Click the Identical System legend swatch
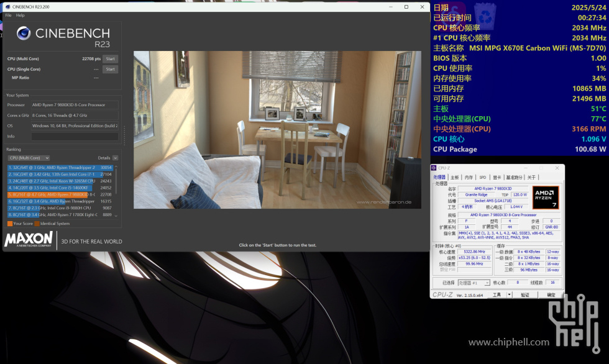 pos(37,224)
